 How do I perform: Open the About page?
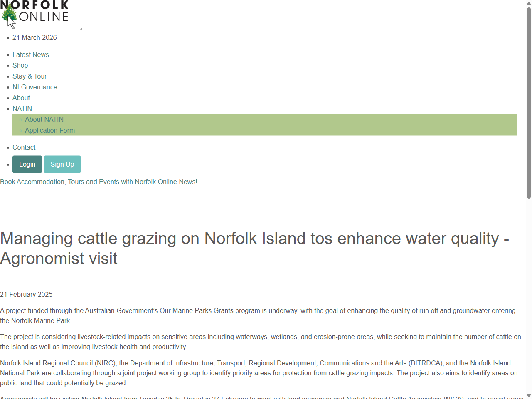pos(21,98)
